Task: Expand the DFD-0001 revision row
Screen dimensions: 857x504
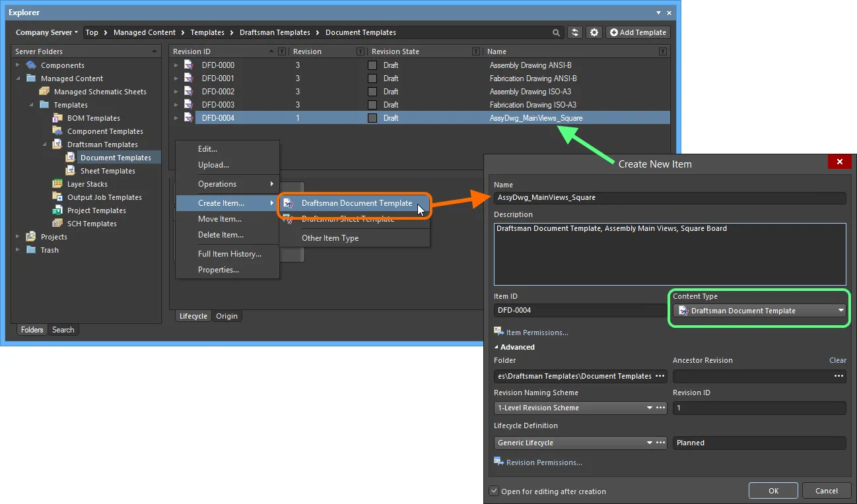Action: click(176, 79)
